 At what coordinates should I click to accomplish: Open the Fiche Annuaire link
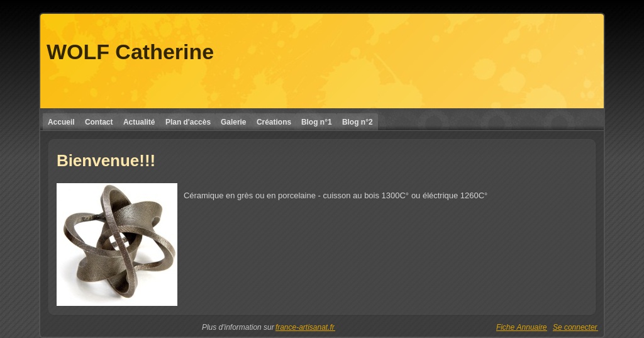[x=521, y=327]
